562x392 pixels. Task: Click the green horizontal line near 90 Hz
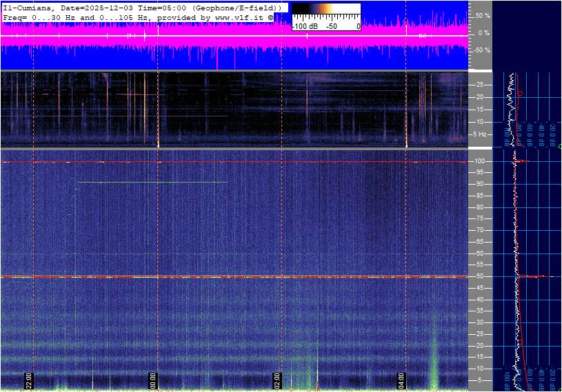(152, 183)
